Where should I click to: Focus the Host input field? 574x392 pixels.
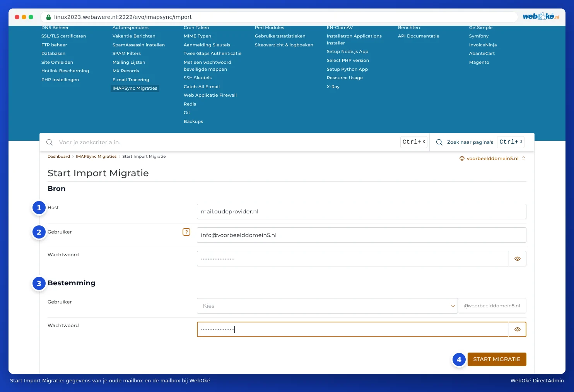[361, 211]
